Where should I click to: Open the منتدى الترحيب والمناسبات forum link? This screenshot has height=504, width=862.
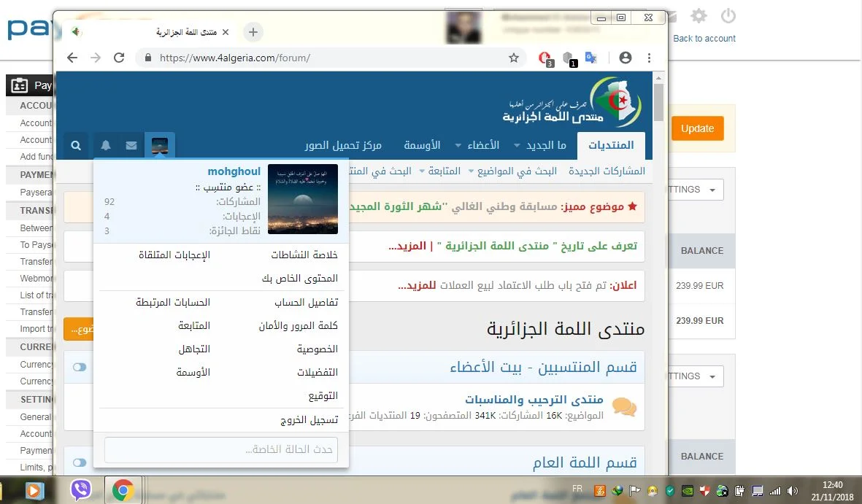(x=534, y=400)
